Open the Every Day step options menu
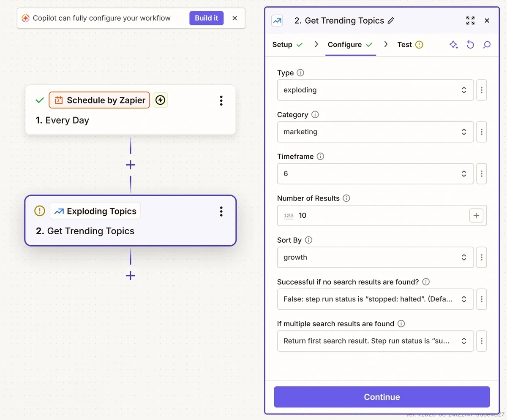Screen dimensions: 507x420 221,100
